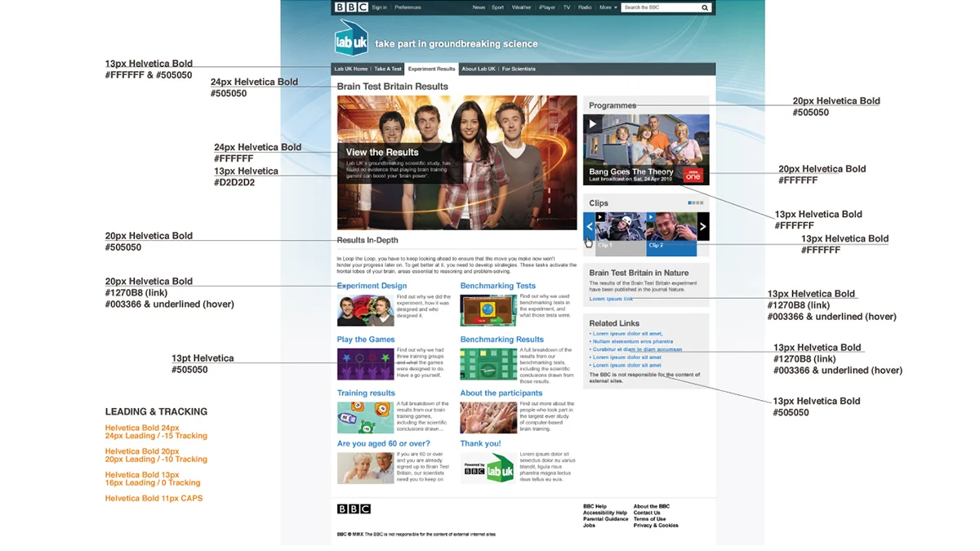Click the search magnifier icon

click(x=705, y=7)
